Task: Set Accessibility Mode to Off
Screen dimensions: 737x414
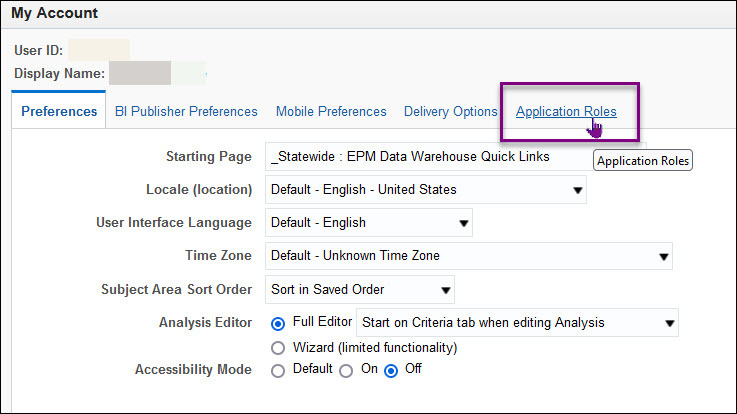Action: (x=392, y=369)
